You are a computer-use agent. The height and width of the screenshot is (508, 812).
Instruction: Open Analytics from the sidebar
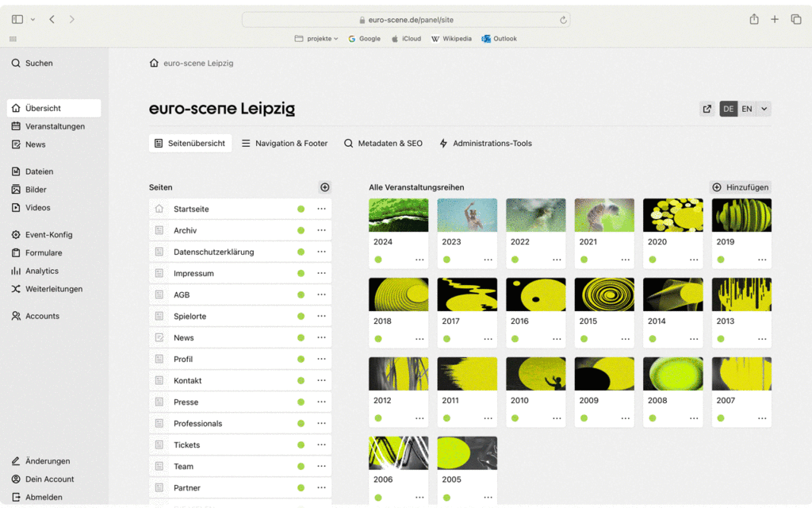pyautogui.click(x=41, y=271)
